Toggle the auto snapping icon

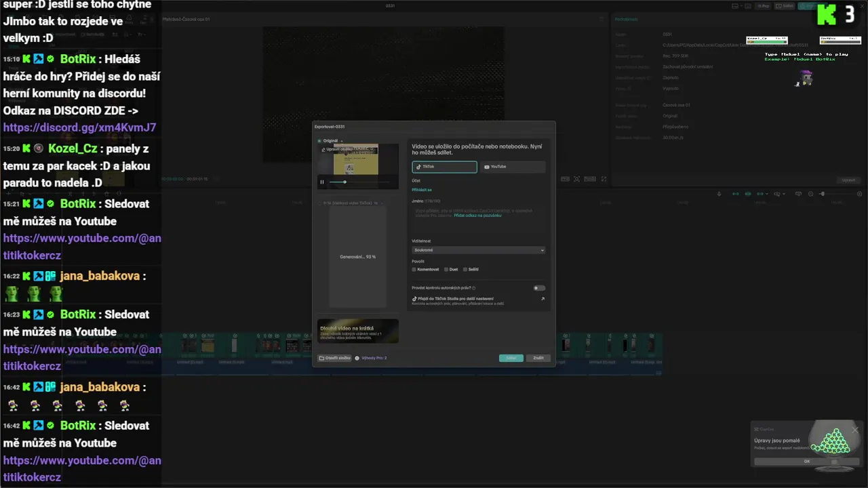coord(748,194)
